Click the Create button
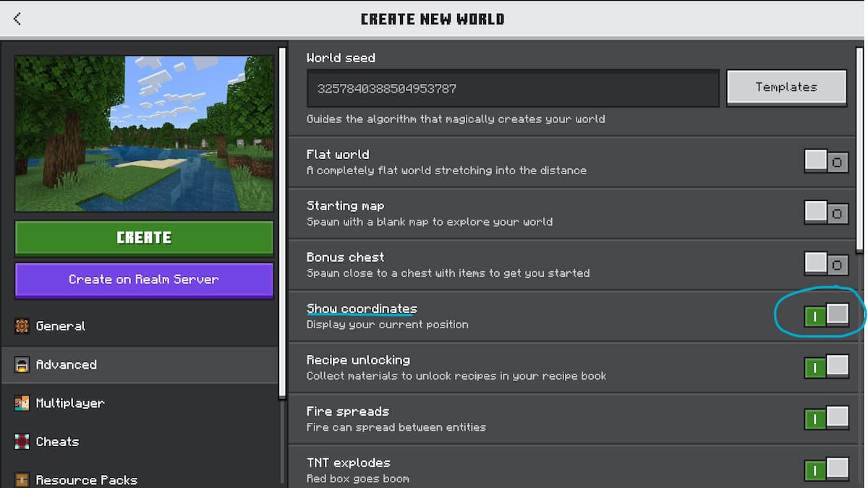This screenshot has height=488, width=868. pyautogui.click(x=143, y=238)
